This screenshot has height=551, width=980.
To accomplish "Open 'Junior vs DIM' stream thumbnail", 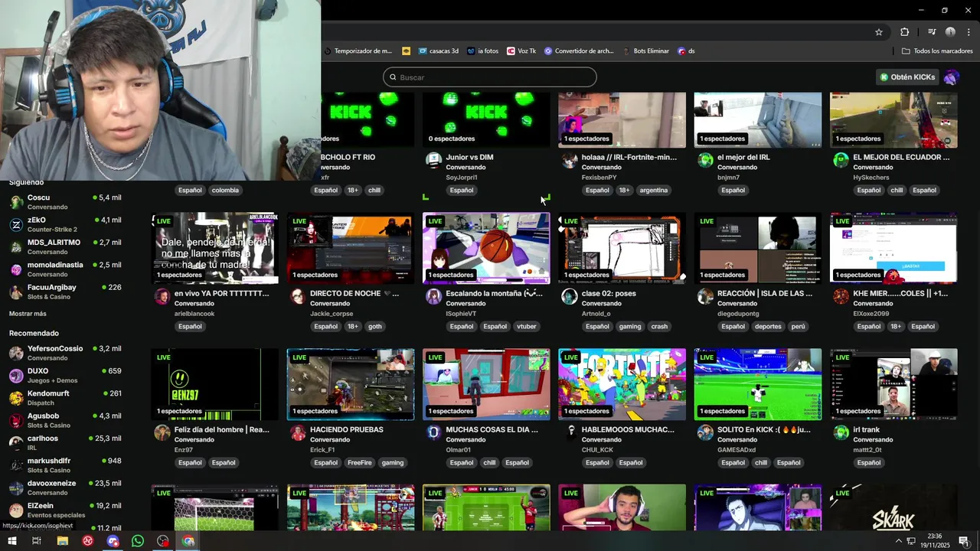I will point(486,119).
